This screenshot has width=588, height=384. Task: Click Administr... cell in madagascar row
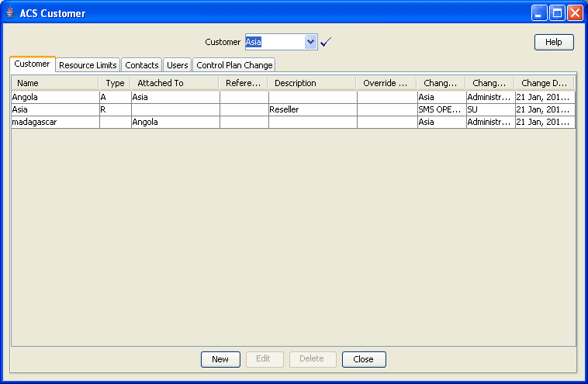point(490,122)
